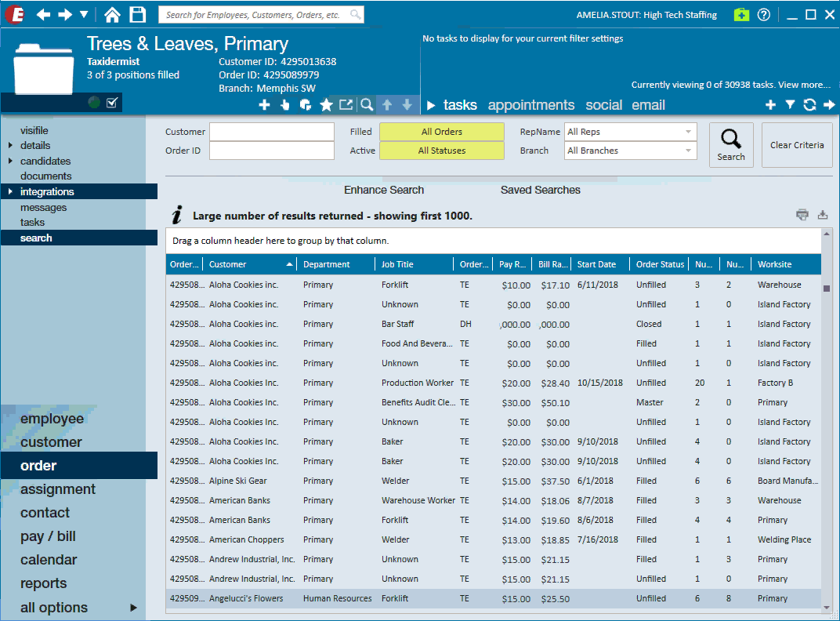The image size is (840, 621).
Task: Select the Alpine Ski Gear row
Action: pyautogui.click(x=494, y=481)
